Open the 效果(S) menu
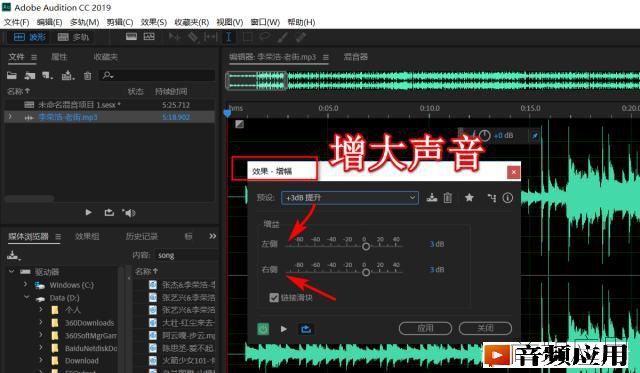The image size is (640, 373). [153, 22]
